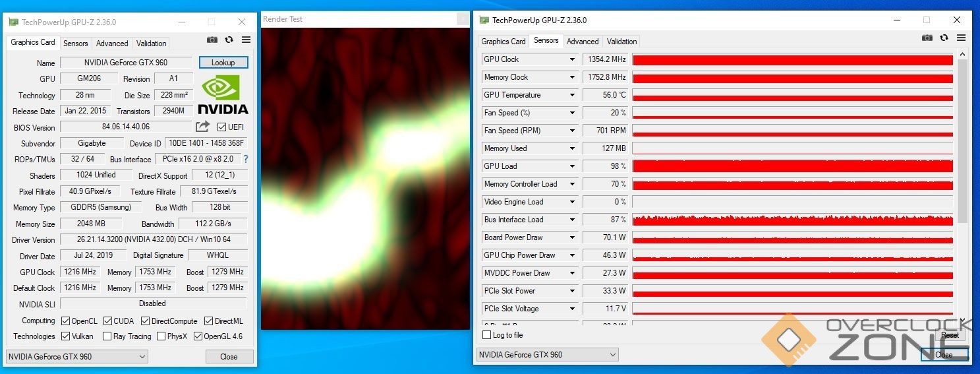Click refresh icon in left GPU-Z window
Screen dimensions: 980x374
pyautogui.click(x=229, y=40)
